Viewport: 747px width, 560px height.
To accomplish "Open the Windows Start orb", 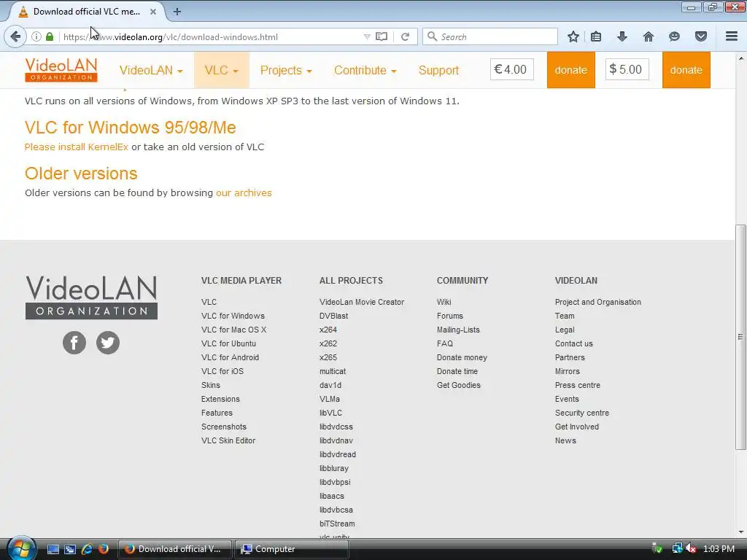I will coord(21,548).
